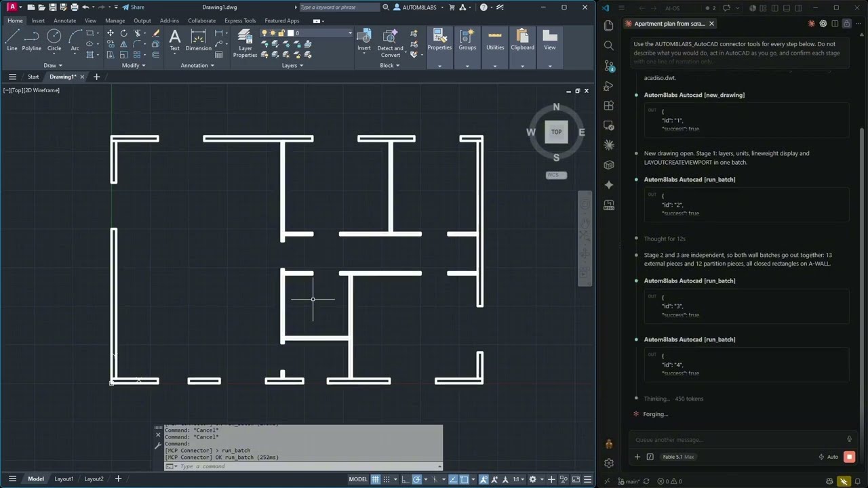
Task: Switch to the Manage ribbon tab
Action: 115,20
